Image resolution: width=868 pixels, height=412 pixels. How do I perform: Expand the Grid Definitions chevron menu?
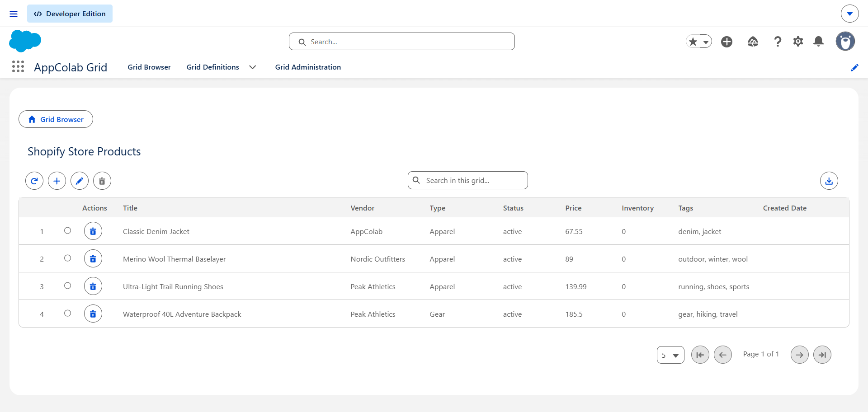pyautogui.click(x=253, y=67)
